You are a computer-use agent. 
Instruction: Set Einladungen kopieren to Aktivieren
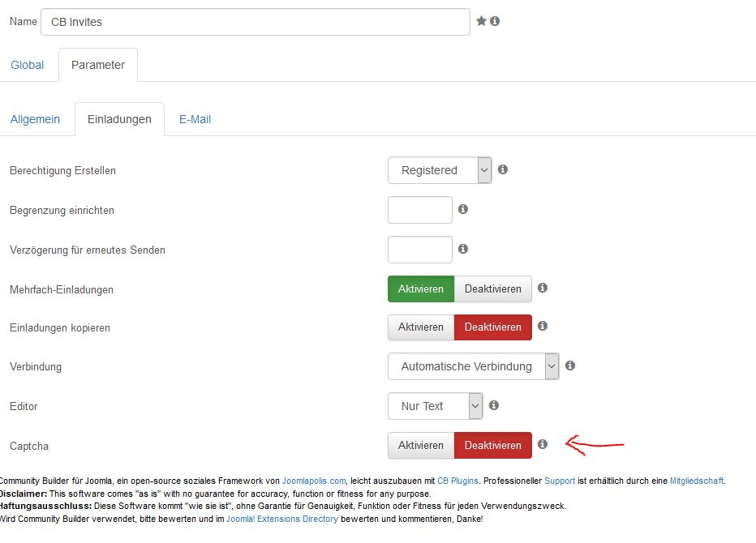point(421,327)
